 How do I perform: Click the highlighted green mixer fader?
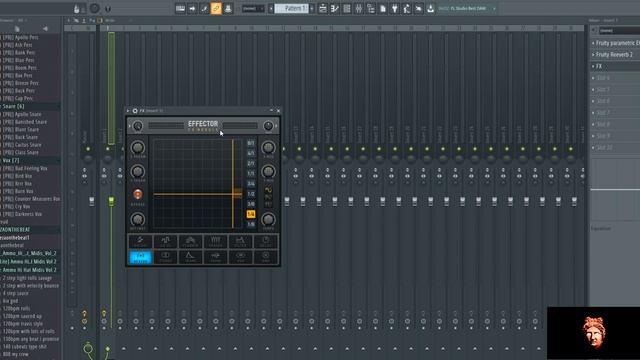111,201
